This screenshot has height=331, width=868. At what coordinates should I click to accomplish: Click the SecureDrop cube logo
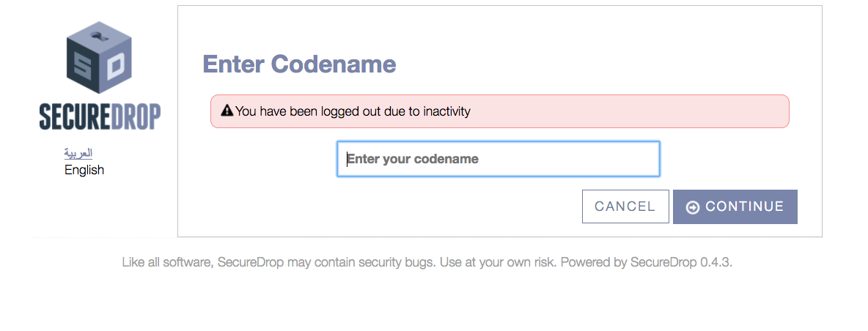(x=100, y=57)
